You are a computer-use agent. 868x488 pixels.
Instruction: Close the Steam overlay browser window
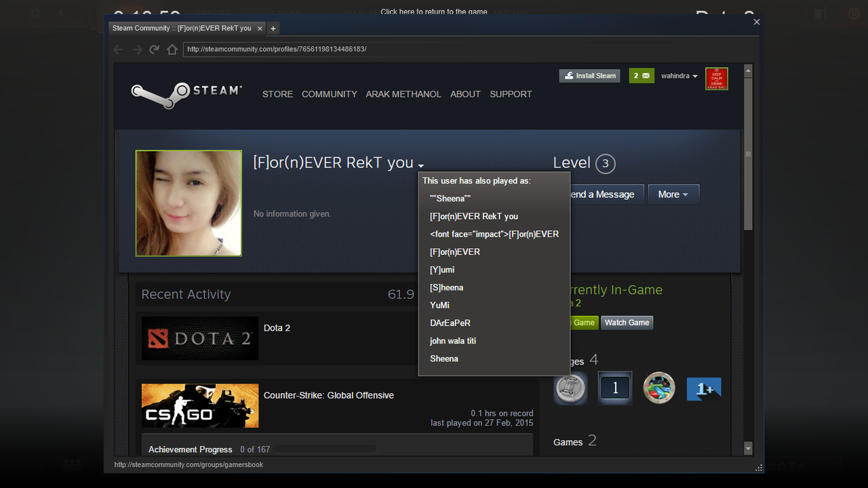click(x=757, y=22)
